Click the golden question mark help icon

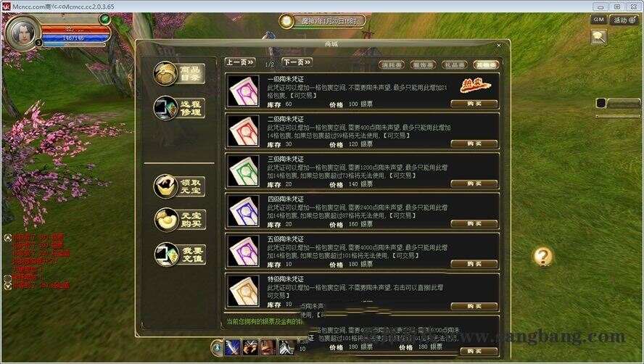click(x=542, y=256)
